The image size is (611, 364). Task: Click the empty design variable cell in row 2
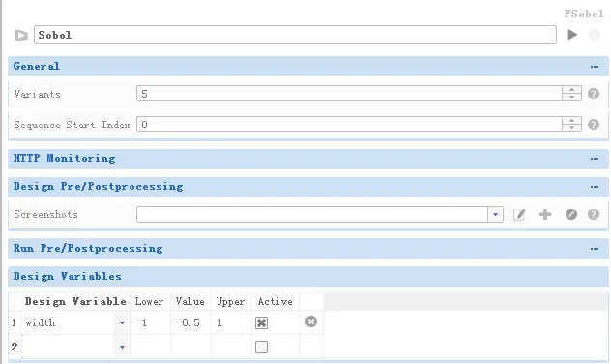(69, 347)
